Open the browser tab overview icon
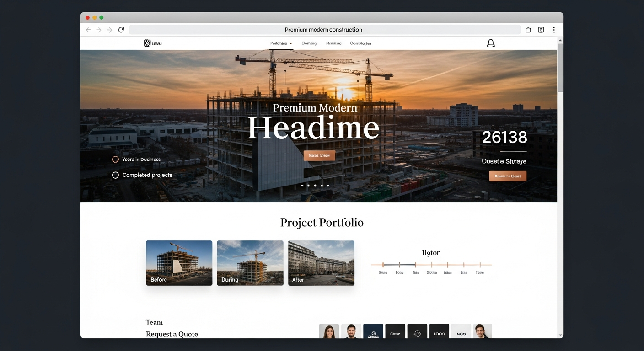Viewport: 644px width, 351px height. (x=541, y=29)
